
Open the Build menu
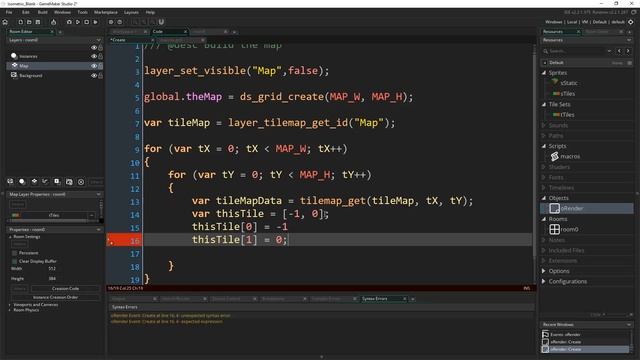[x=42, y=12]
